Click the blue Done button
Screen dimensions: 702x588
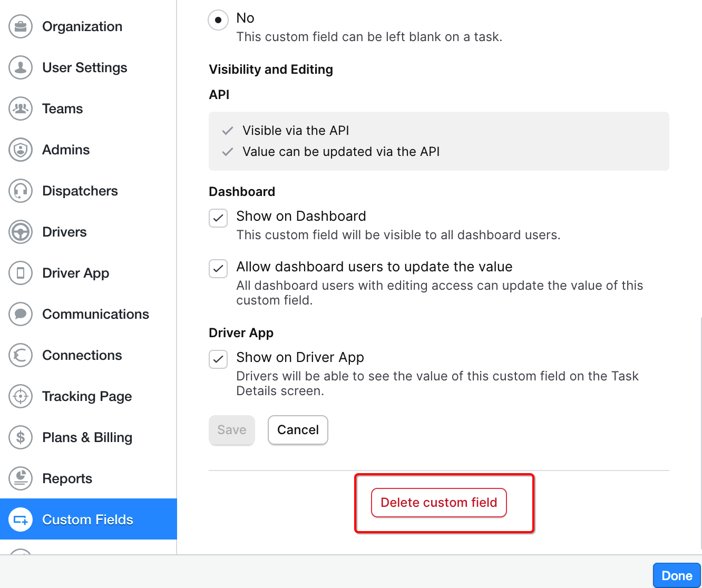(x=677, y=575)
